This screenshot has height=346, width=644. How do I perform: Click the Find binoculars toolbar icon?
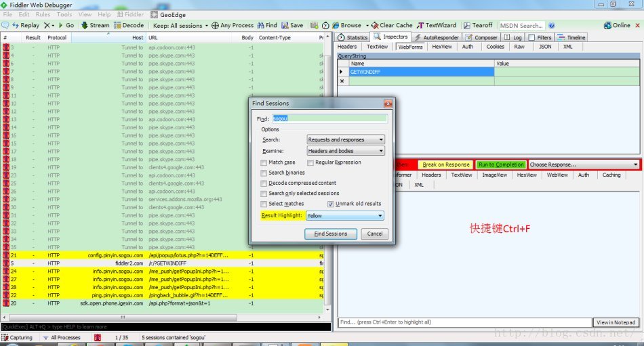(x=260, y=26)
